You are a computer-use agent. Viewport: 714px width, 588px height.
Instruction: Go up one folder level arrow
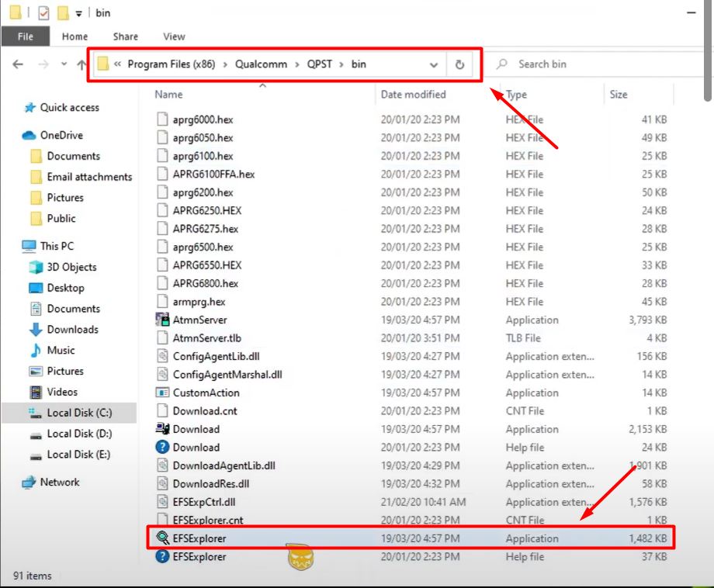tap(81, 64)
